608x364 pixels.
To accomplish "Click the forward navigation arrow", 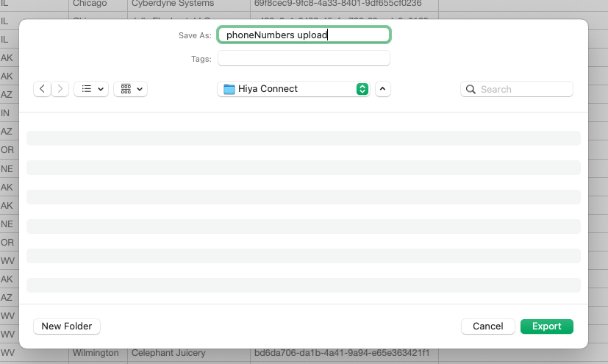I will coord(60,89).
